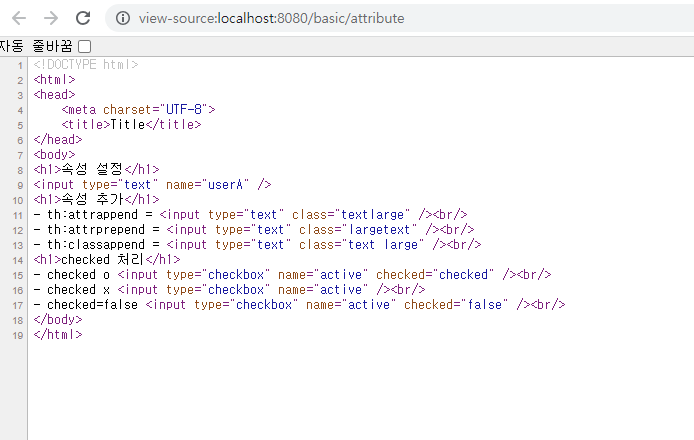Image resolution: width=694 pixels, height=440 pixels.
Task: Click the opening <head> tag on line 3
Action: coord(54,95)
